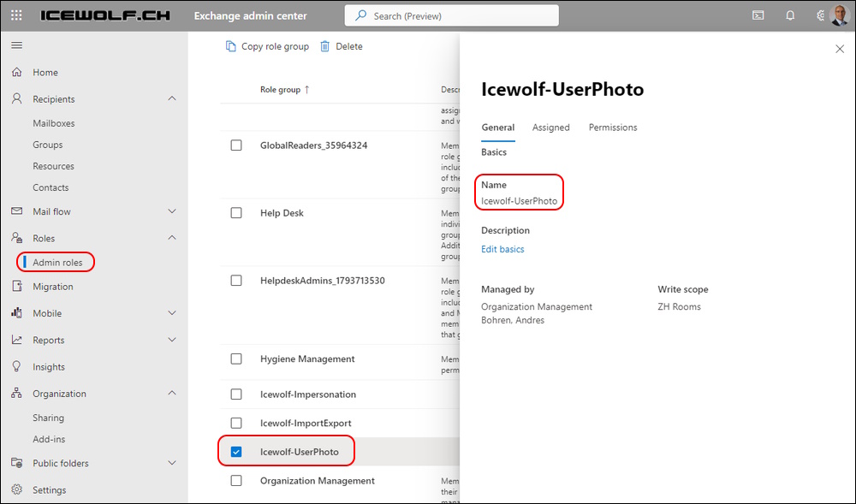
Task: Collapse the Recipients section chevron
Action: pos(172,98)
